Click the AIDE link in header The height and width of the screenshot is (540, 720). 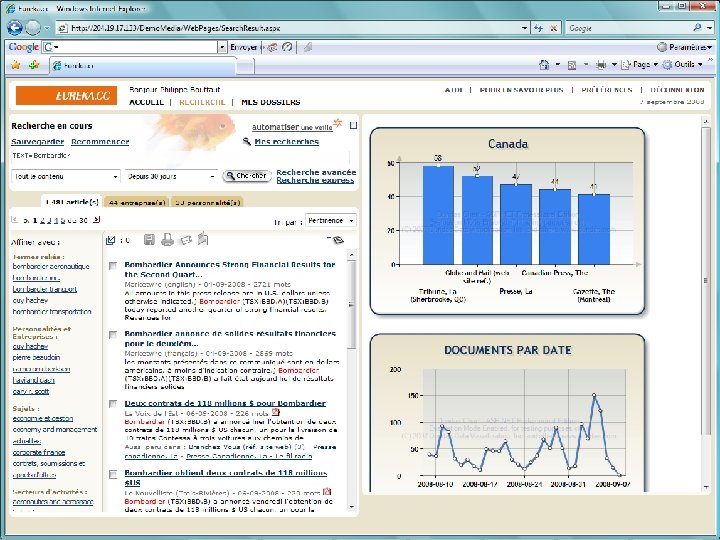[x=454, y=90]
